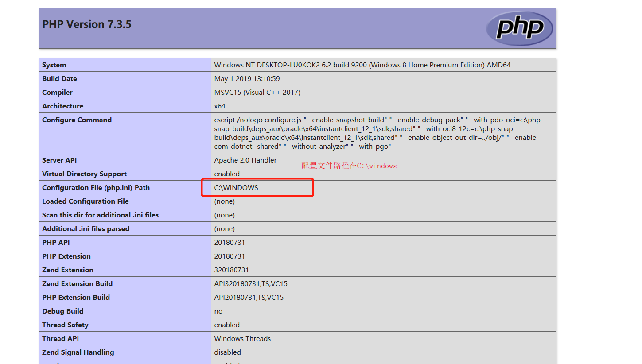This screenshot has height=364, width=642.
Task: Select the 20180731 value in PHP API row
Action: pos(230,243)
